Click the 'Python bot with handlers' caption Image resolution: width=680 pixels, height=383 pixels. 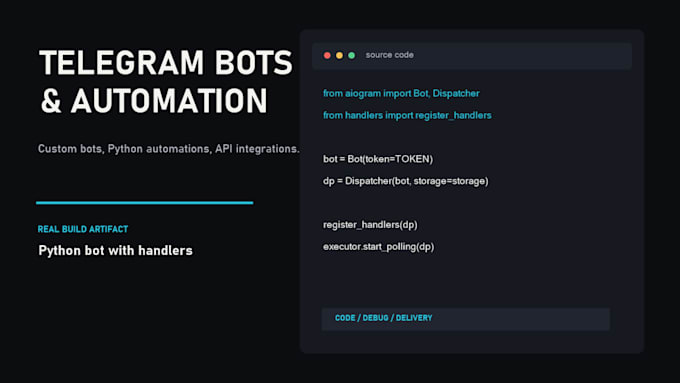click(115, 251)
